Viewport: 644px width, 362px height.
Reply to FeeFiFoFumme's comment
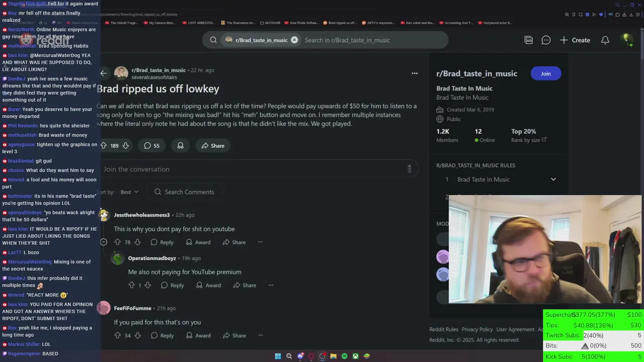pos(162,335)
